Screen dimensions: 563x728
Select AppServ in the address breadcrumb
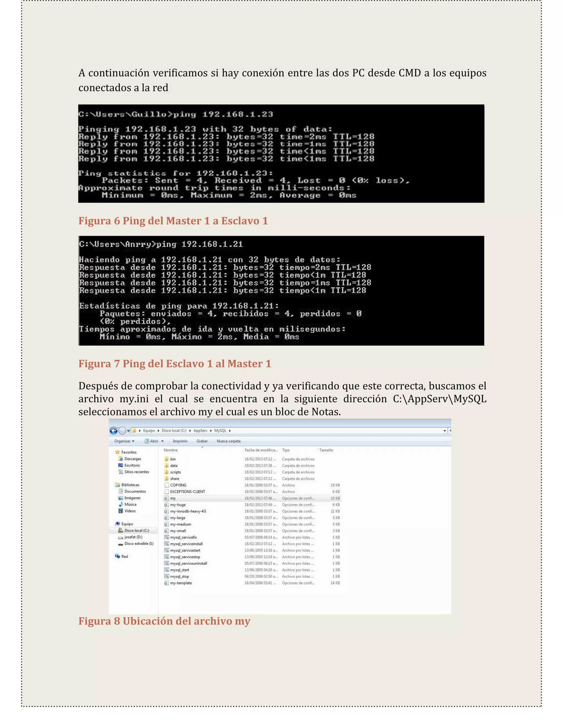(200, 431)
